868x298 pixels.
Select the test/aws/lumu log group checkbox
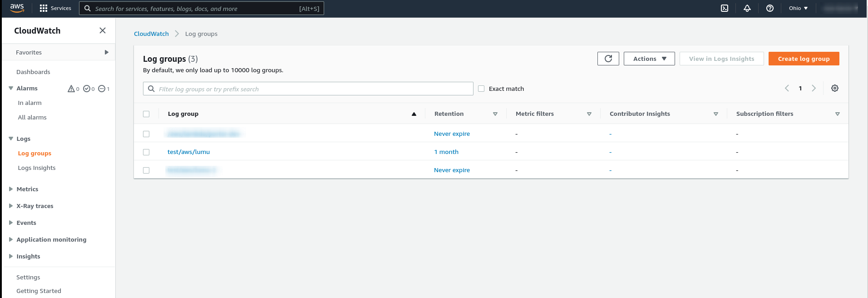[146, 152]
